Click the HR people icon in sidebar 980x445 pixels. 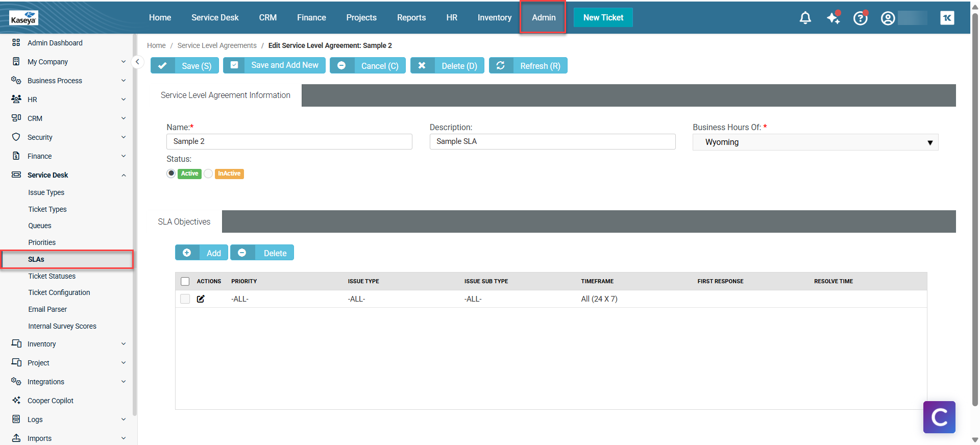coord(16,99)
